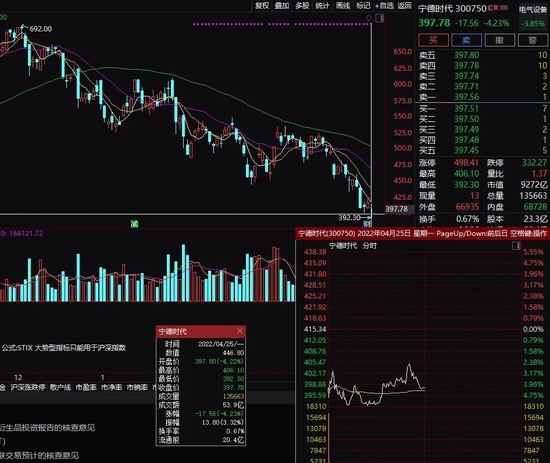
Task: Select the 沪深涨跌停 indicator tab
Action: (28, 387)
